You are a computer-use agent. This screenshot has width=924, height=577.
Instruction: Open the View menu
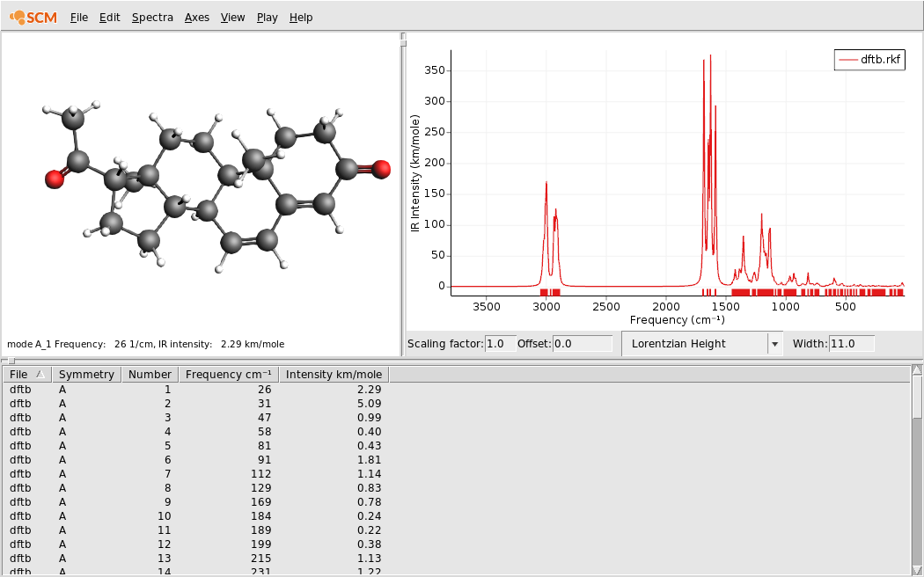(233, 18)
